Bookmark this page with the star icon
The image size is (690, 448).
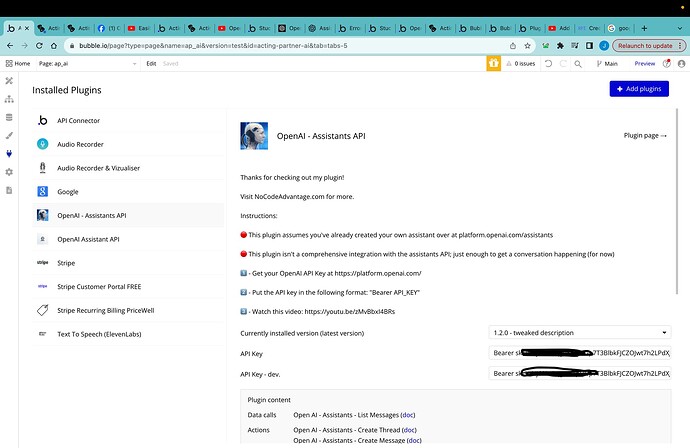[x=527, y=45]
